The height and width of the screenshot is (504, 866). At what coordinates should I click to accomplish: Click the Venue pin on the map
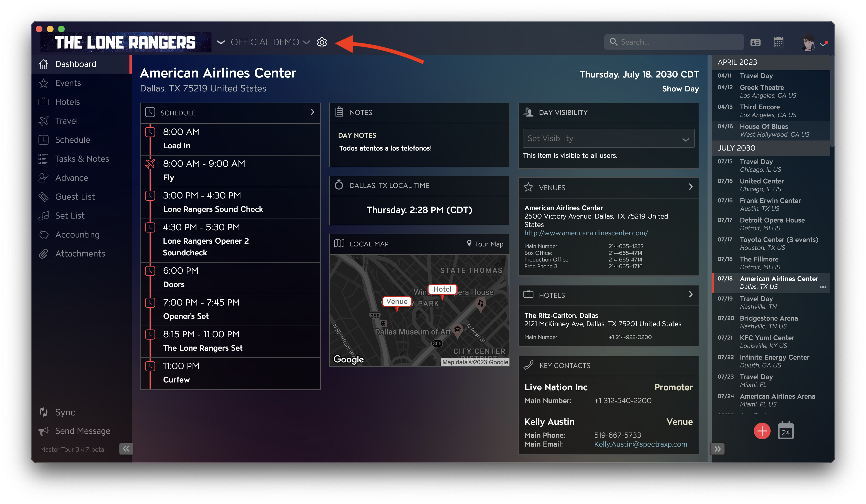pyautogui.click(x=397, y=304)
